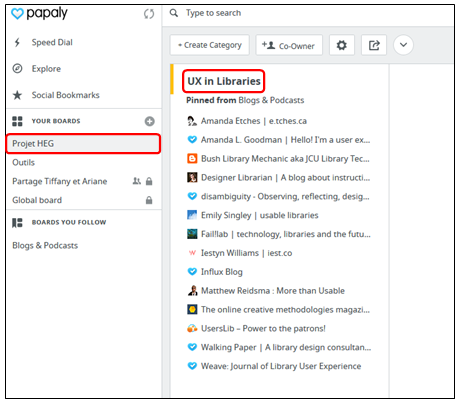Open followed board Blogs & Podcasts
This screenshot has width=460, height=403.
(x=45, y=245)
